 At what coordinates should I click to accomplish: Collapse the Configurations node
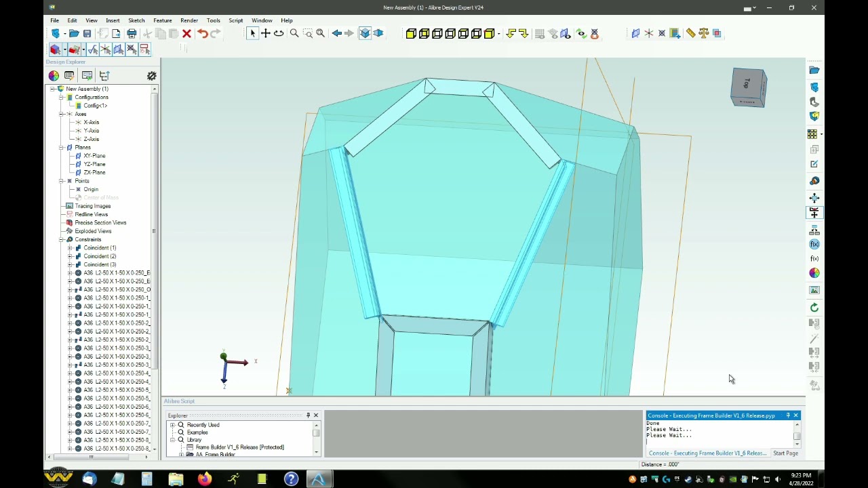tap(61, 97)
